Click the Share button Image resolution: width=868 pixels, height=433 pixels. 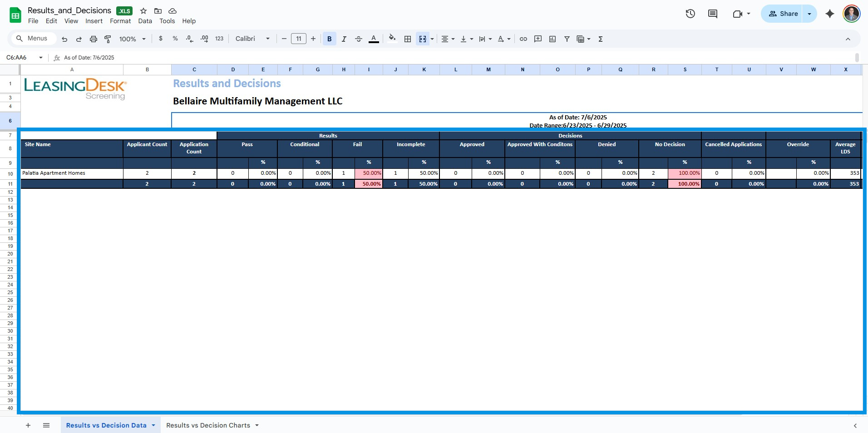[x=783, y=14]
